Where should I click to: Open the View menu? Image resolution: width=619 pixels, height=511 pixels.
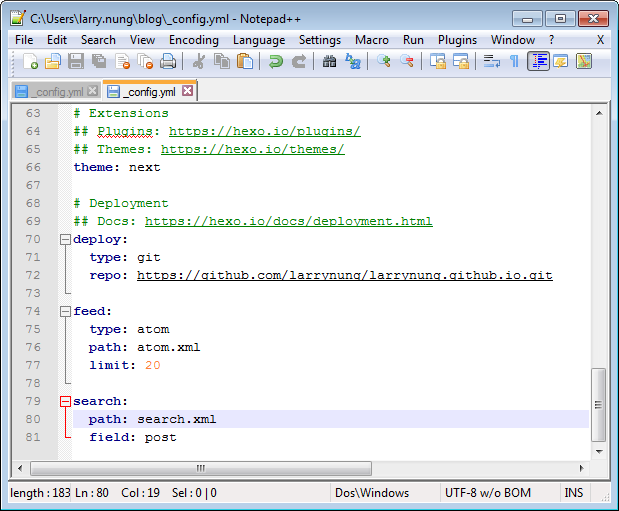click(142, 40)
